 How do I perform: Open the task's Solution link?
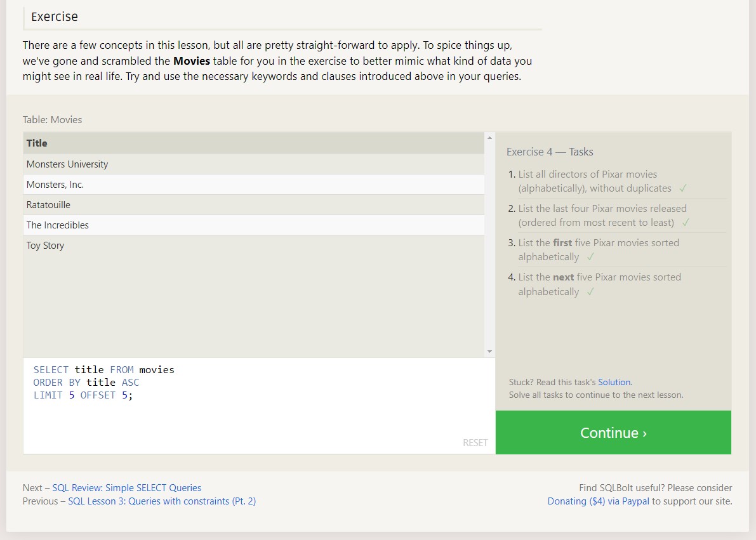tap(614, 383)
